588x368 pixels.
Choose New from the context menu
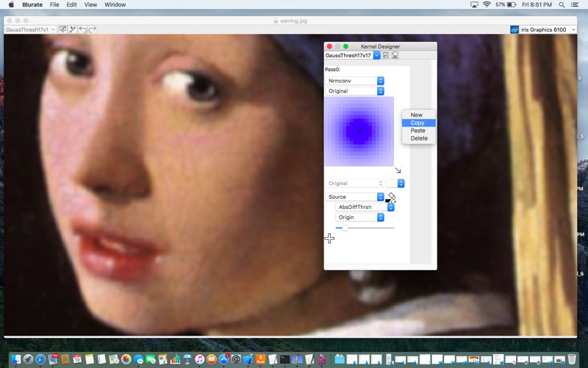[418, 115]
